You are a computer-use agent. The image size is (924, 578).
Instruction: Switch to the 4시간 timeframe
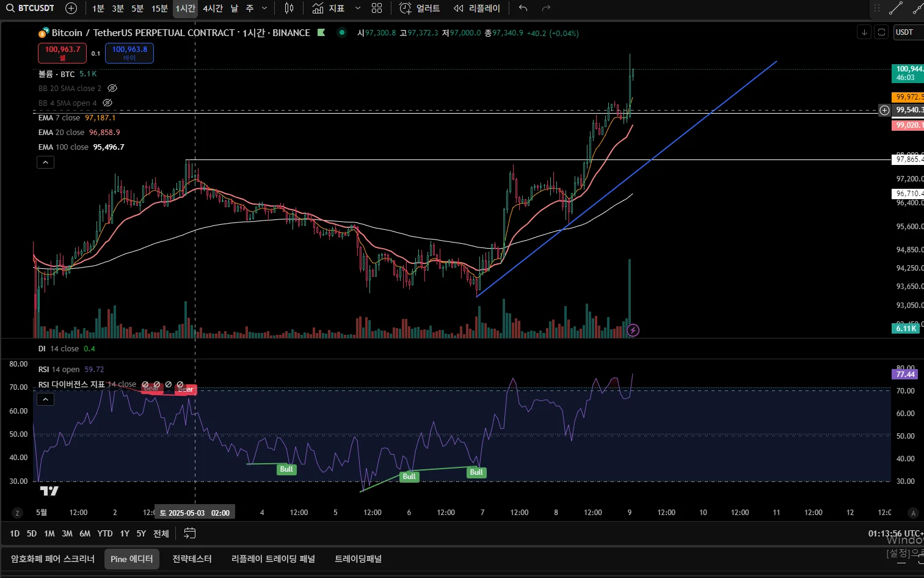(x=213, y=8)
